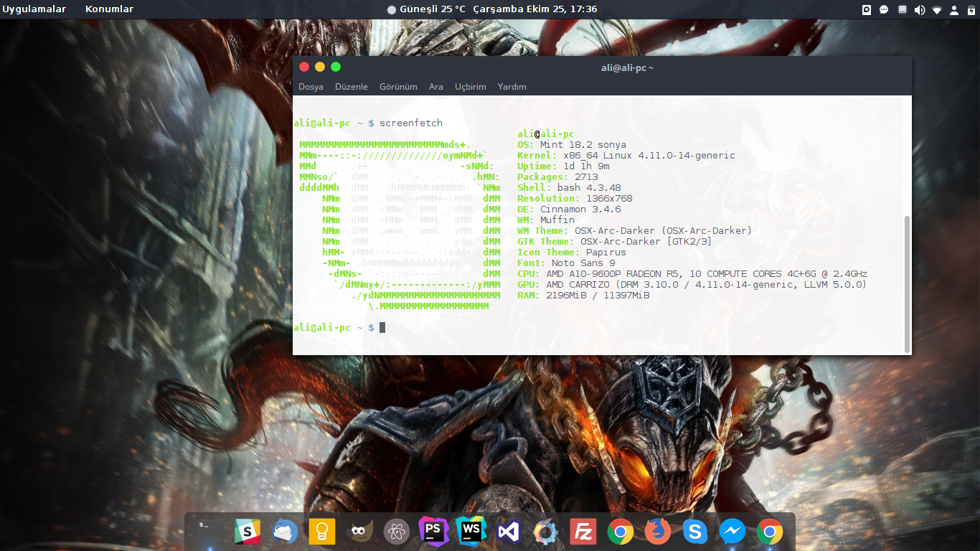Click the gear-with-feather dock icon

coord(546,532)
